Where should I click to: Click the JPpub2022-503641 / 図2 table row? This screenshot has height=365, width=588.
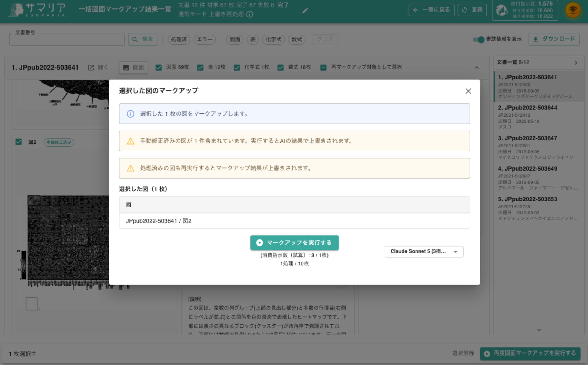click(x=294, y=221)
